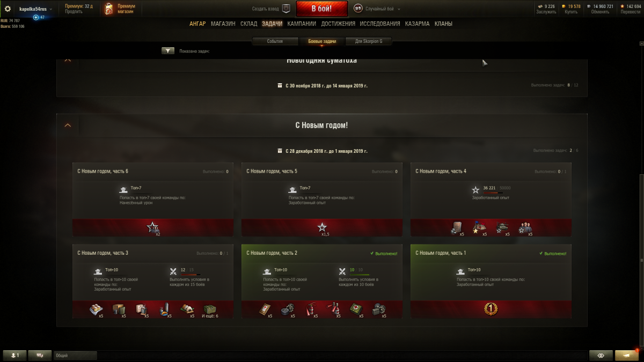Viewport: 644px width, 362px height.
Task: Click the gold medal reward in part 1
Action: 491,308
